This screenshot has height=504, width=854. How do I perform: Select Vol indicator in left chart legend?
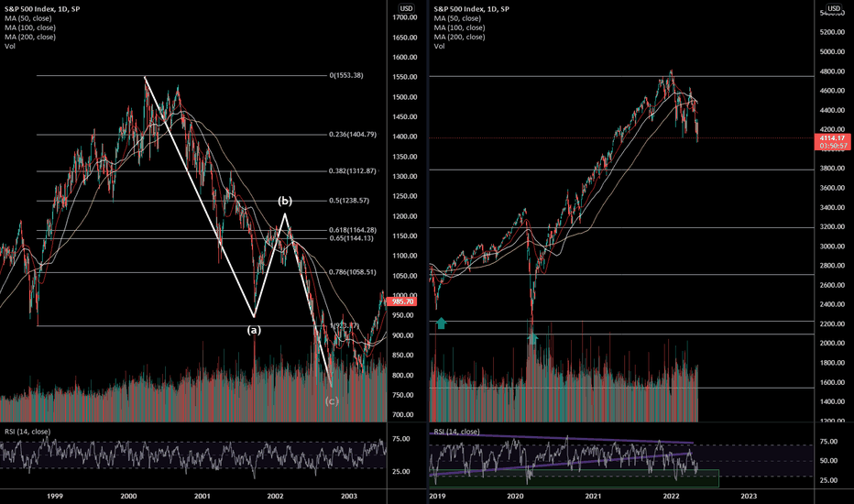(10, 46)
